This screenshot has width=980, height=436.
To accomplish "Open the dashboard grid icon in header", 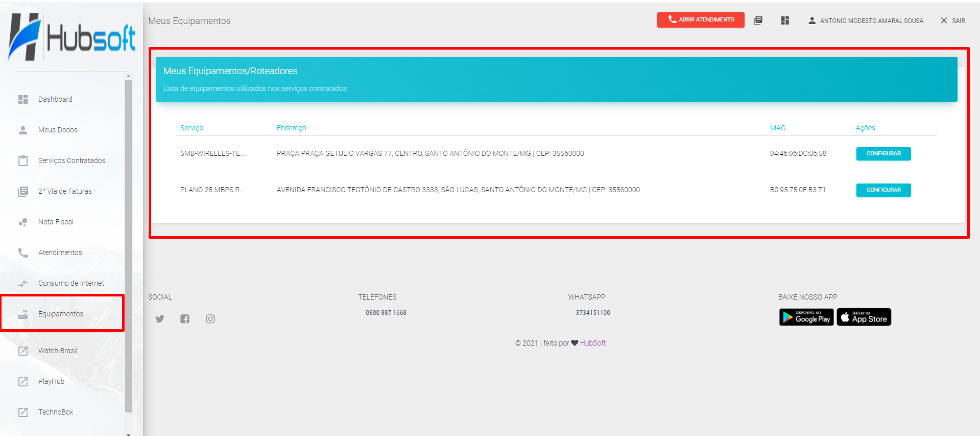I will pyautogui.click(x=785, y=20).
